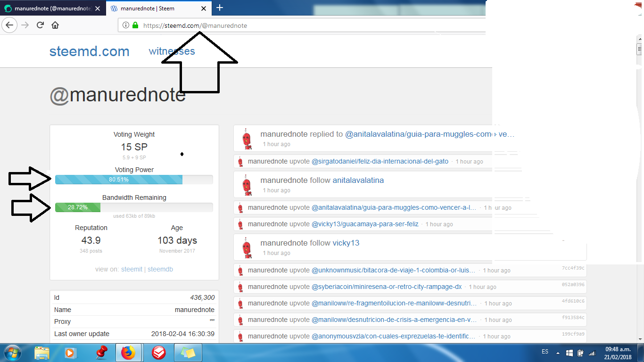Viewport: 644px width, 362px height.
Task: Click the Voting Power progress bar
Action: [x=134, y=180]
